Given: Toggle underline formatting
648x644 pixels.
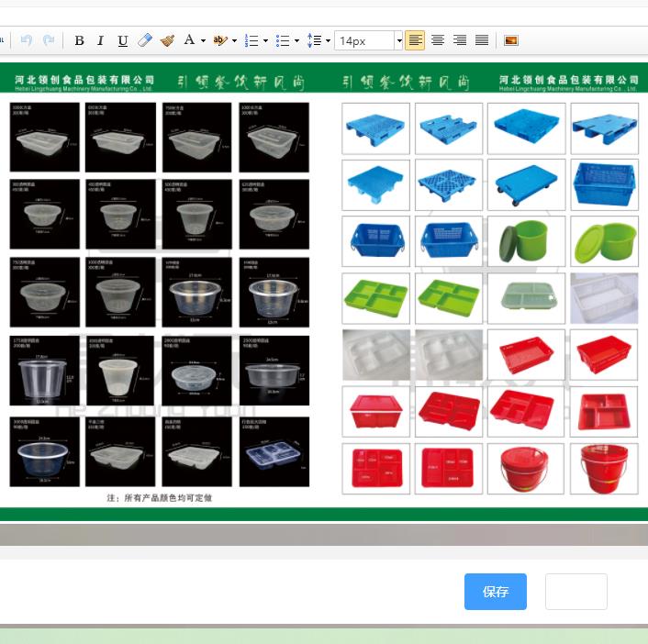Looking at the screenshot, I should (x=123, y=40).
